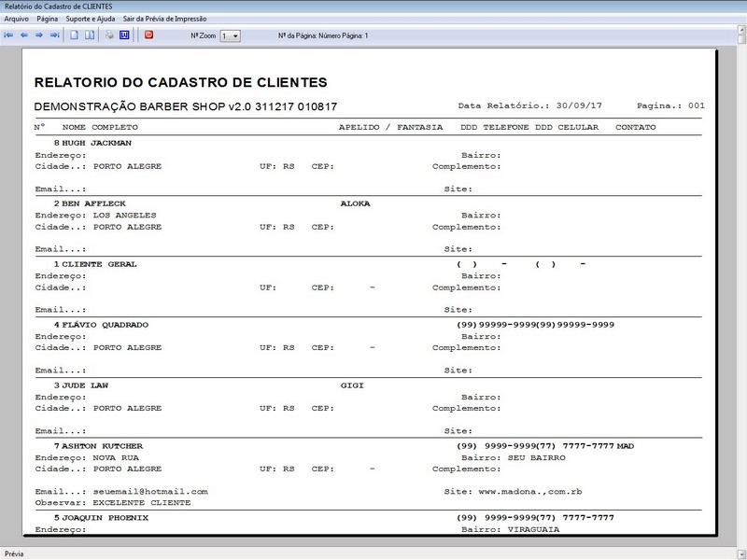This screenshot has height=560, width=747.
Task: Jump to the last page arrow
Action: pyautogui.click(x=54, y=35)
